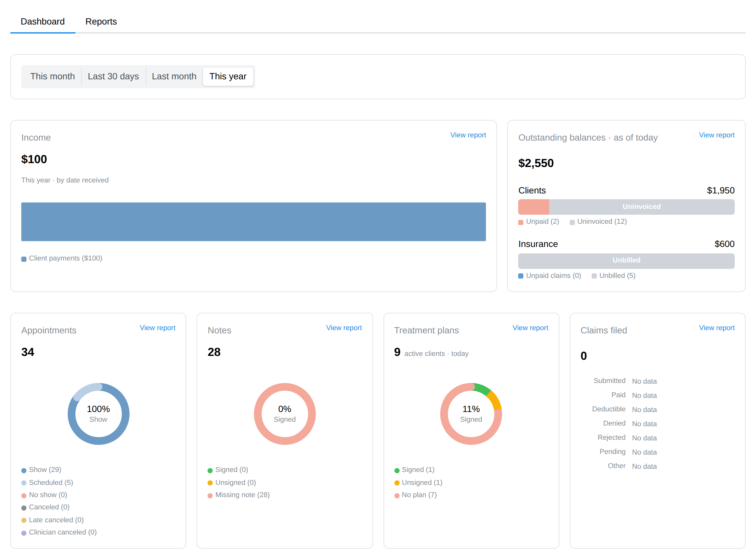Click the Uninvoiced (12) legend swatch

pos(572,222)
